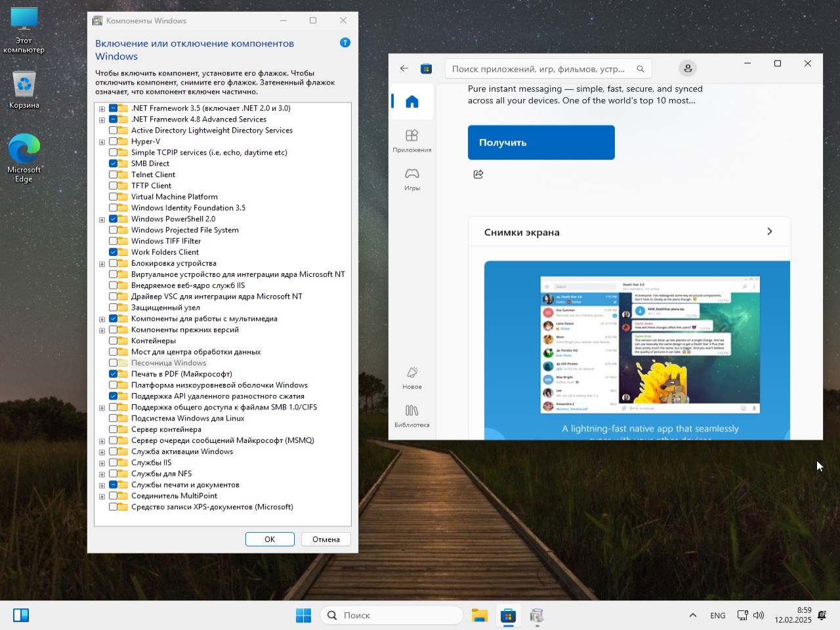The image size is (840, 630).
Task: Enable the Hyper-V checkbox
Action: click(114, 142)
